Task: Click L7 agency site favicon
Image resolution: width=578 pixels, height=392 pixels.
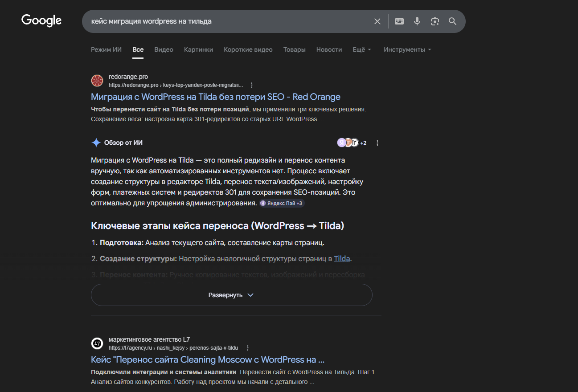Action: (97, 343)
